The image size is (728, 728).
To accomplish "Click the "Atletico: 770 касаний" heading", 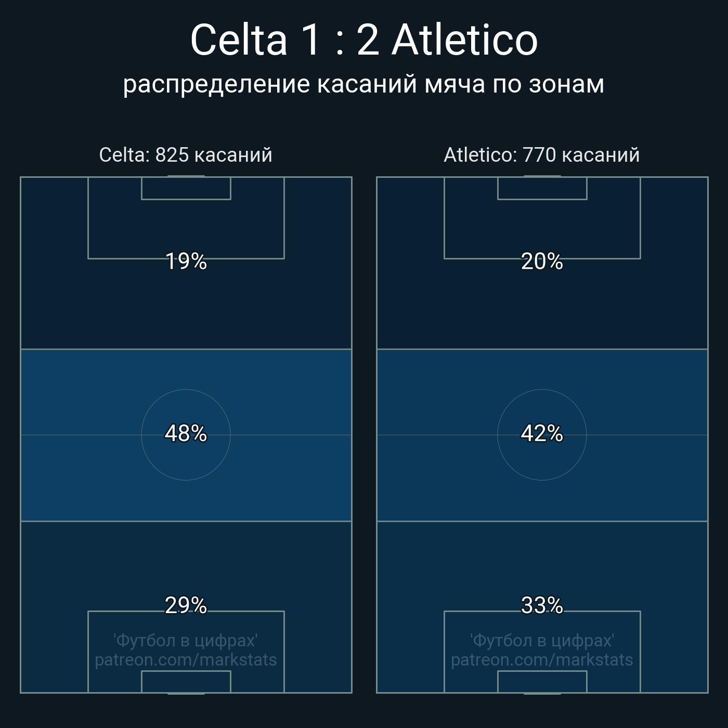I will [542, 155].
